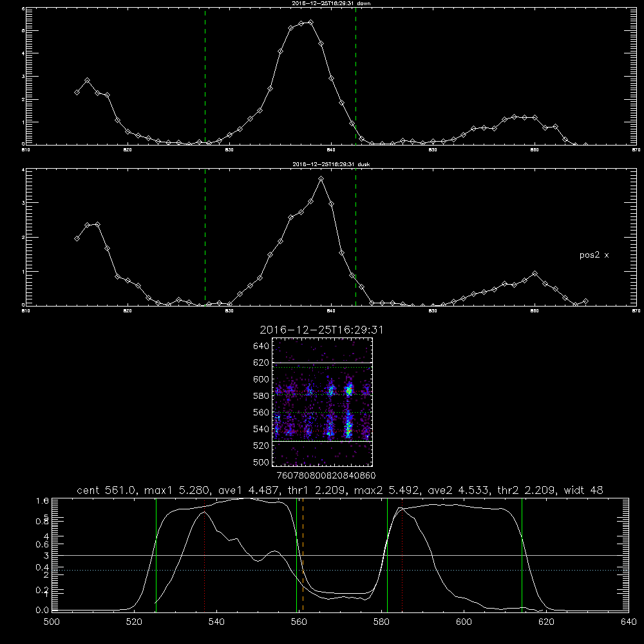Click the heatmap y-axis label '620'

pos(261,363)
